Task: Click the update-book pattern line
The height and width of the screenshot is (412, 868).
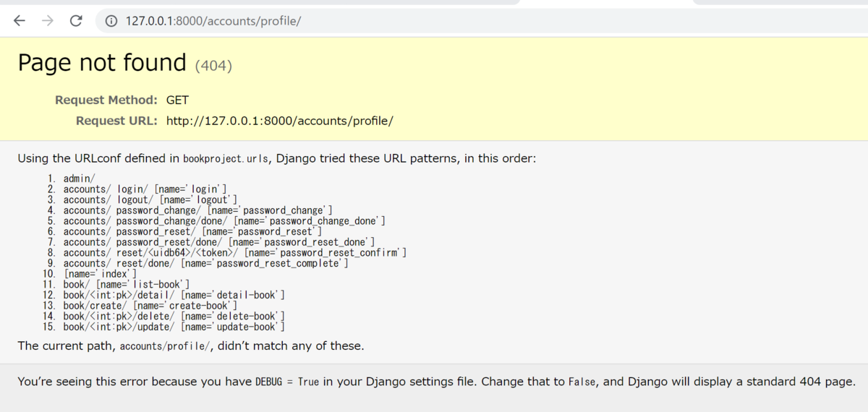Action: click(174, 327)
